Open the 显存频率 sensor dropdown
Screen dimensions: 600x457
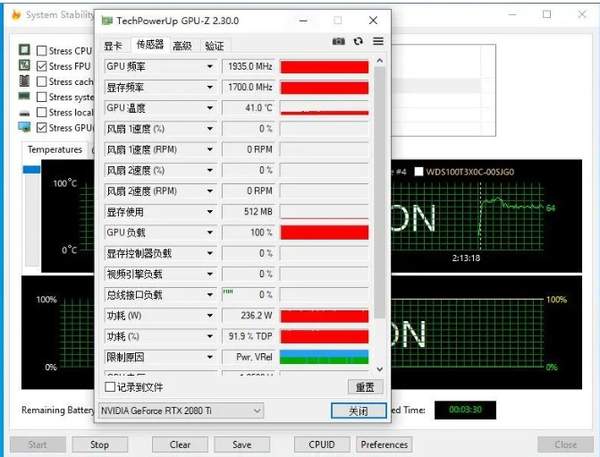point(210,87)
